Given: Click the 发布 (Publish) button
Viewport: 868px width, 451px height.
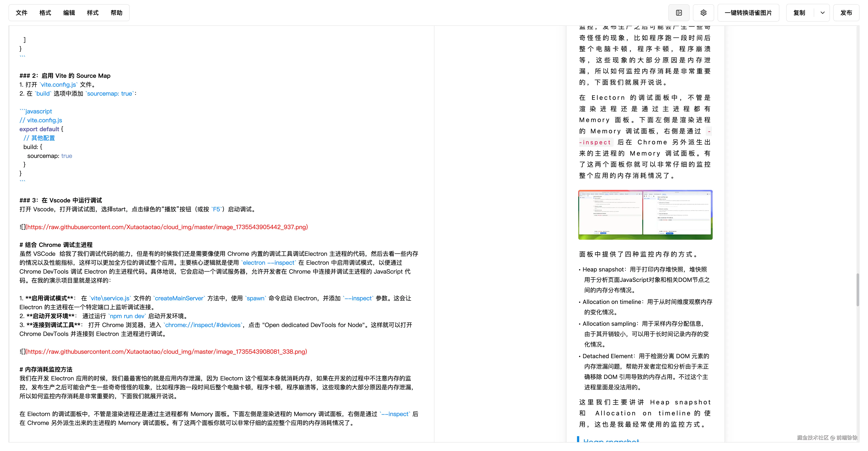Looking at the screenshot, I should click(x=846, y=13).
